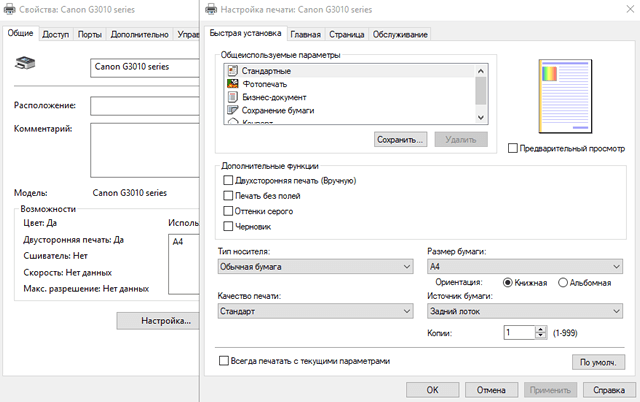Screen dimensions: 640x402
Task: Open the Качество печати dropdown
Action: pos(315,311)
